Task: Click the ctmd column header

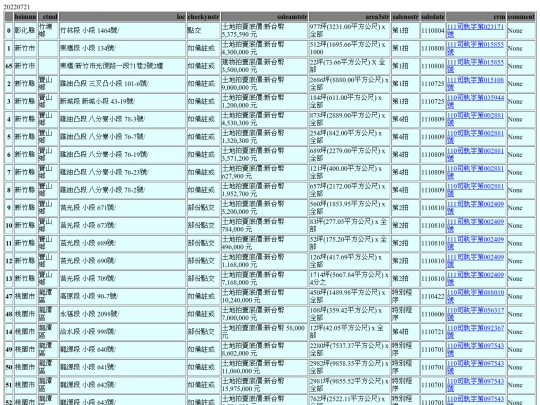Action: tap(48, 17)
